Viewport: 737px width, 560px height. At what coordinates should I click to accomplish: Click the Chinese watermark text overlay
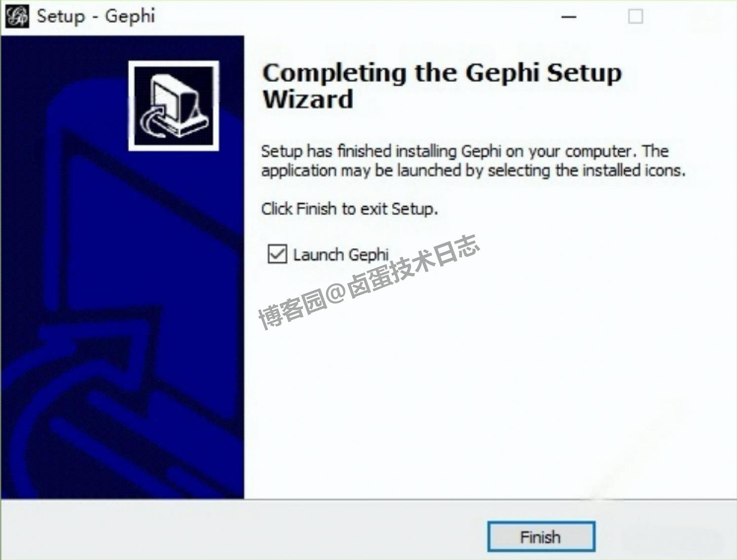pos(368,281)
